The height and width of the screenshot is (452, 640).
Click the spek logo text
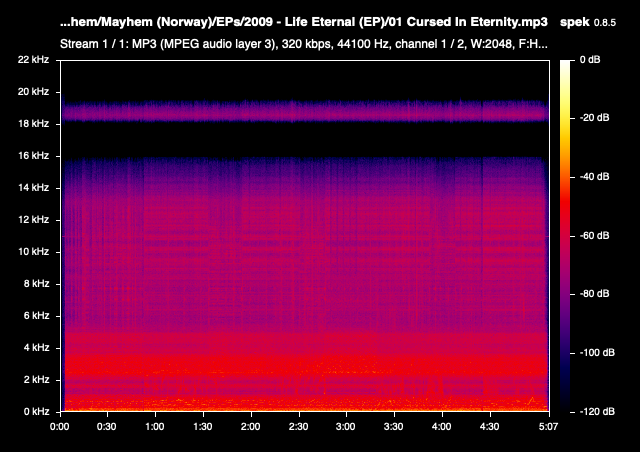[575, 22]
